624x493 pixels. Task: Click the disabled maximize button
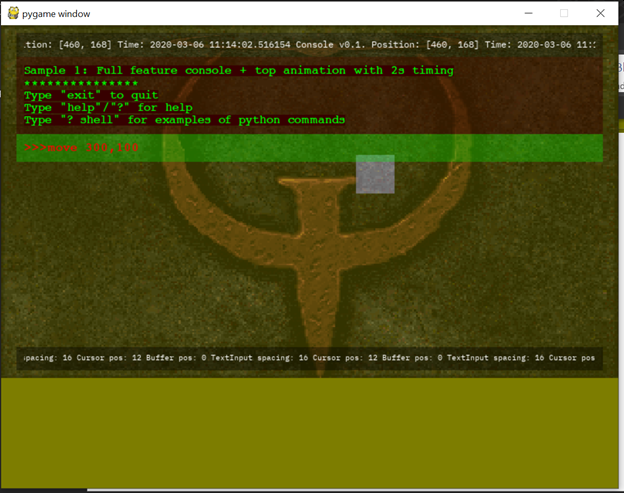(564, 13)
